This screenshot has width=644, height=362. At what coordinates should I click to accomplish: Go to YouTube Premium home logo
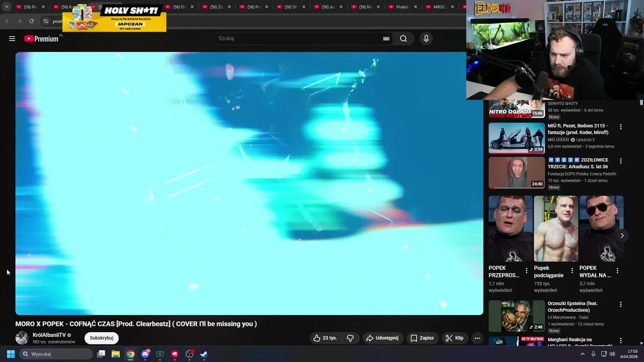(41, 39)
